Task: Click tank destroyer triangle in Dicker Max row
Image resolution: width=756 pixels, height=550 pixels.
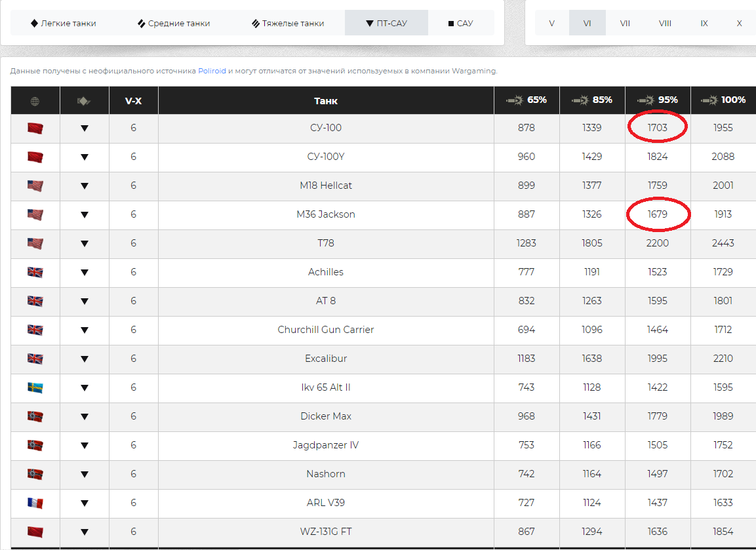Action: coord(85,416)
